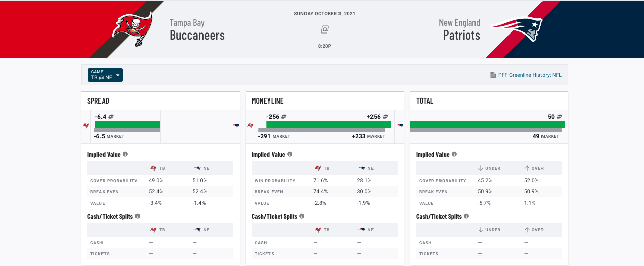This screenshot has width=644, height=266.
Task: Click moneyline market value +233
Action: [x=358, y=136]
